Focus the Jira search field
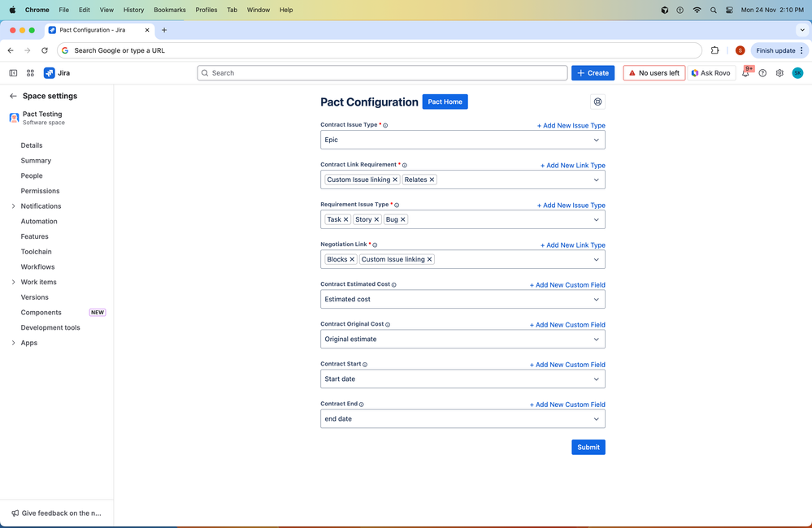Image resolution: width=812 pixels, height=528 pixels. pos(382,73)
